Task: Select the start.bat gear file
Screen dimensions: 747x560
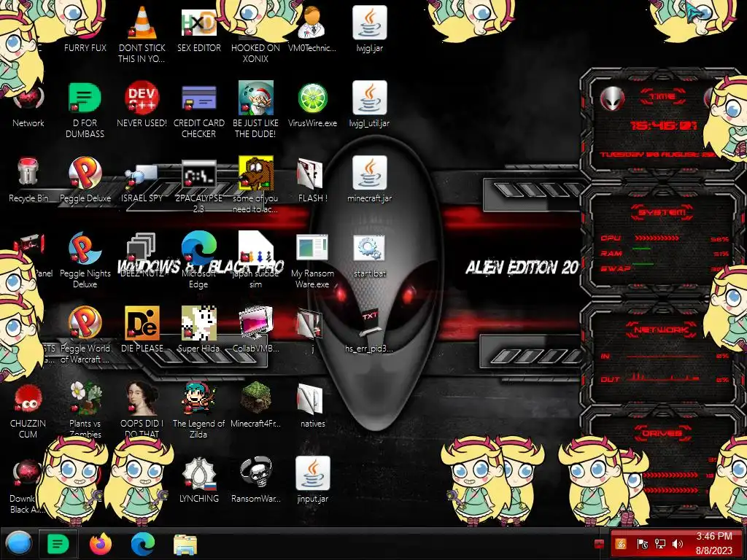Action: [x=369, y=248]
